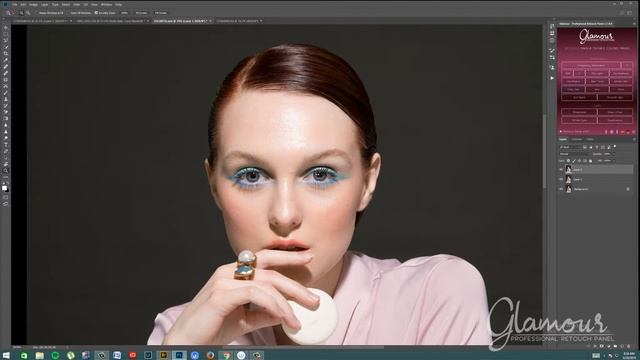Image resolution: width=640 pixels, height=360 pixels.
Task: Select Layer 1 thumbnail in Layers panel
Action: (x=569, y=179)
